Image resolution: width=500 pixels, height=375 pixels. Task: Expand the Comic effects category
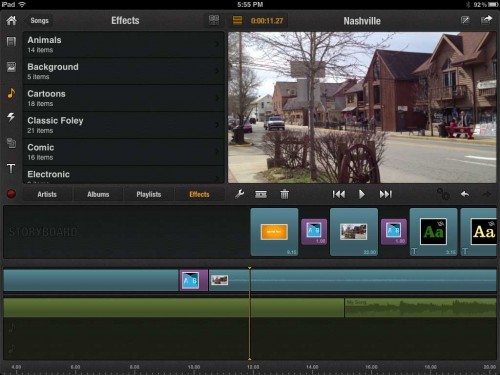(123, 152)
